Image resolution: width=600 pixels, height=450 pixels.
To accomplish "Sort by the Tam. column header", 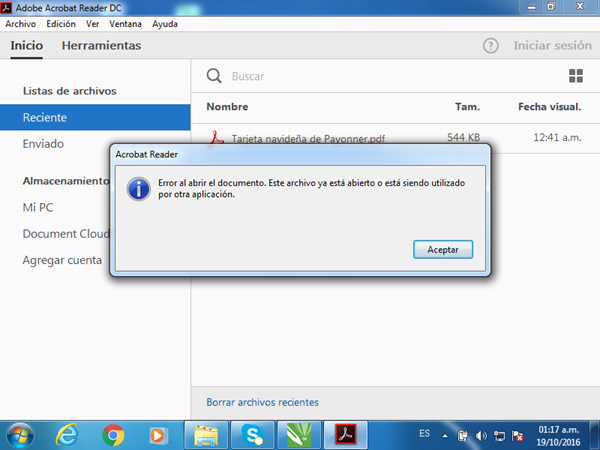I will coord(467,107).
